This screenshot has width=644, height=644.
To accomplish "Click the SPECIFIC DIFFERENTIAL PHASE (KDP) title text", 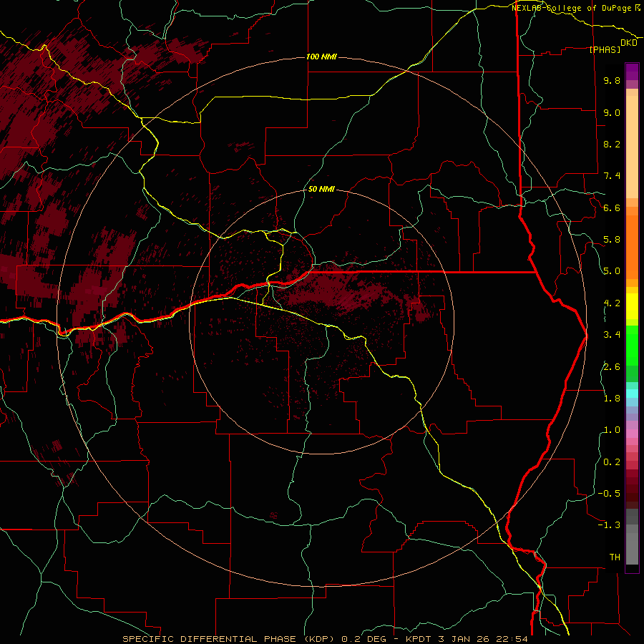I will 231,639.
